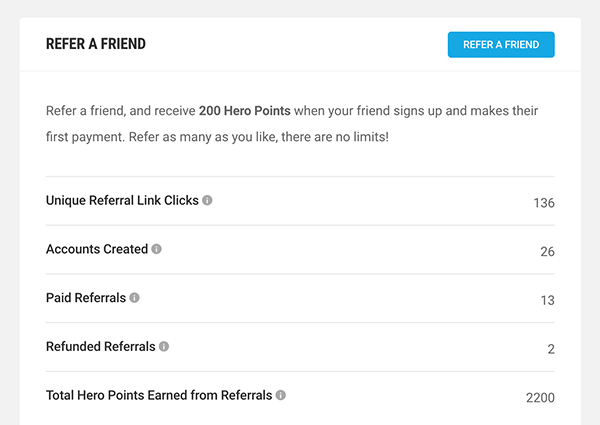The image size is (600, 425).
Task: Click the Unique Referral Link Clicks label
Action: (x=122, y=200)
